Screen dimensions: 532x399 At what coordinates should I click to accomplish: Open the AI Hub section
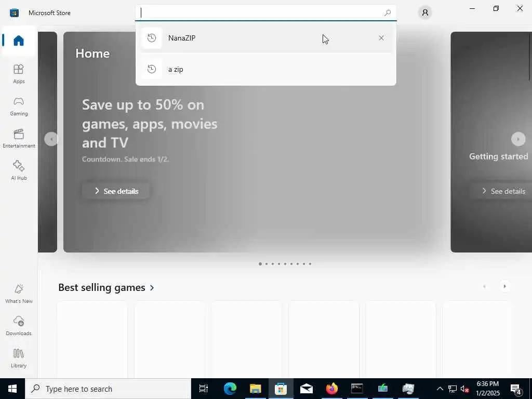[x=19, y=170]
